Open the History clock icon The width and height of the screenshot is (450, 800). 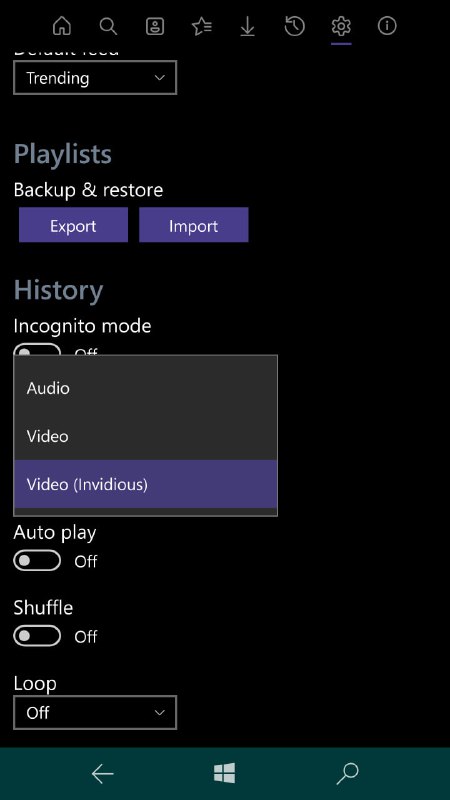point(294,26)
